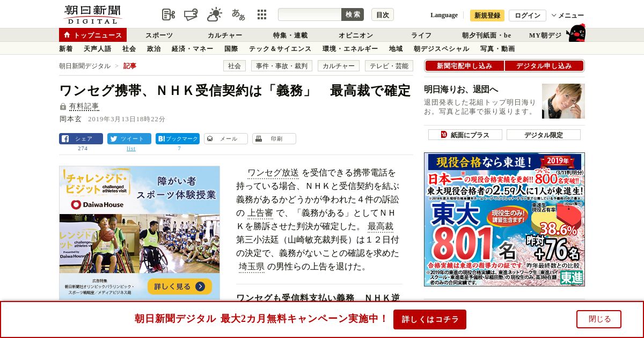Send the article by メール button
This screenshot has height=338, width=644.
point(226,138)
